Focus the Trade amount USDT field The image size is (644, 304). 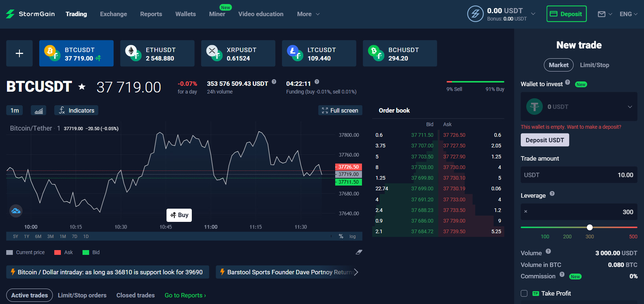[579, 175]
